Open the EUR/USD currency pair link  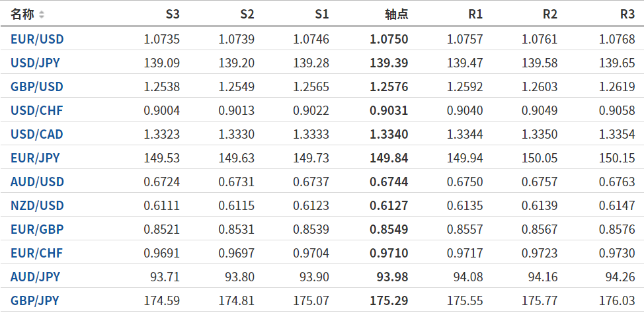click(37, 39)
